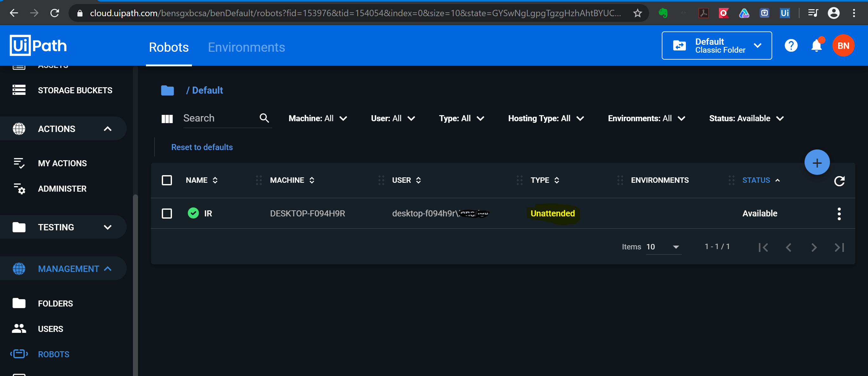
Task: Reload the browser page
Action: pos(55,13)
